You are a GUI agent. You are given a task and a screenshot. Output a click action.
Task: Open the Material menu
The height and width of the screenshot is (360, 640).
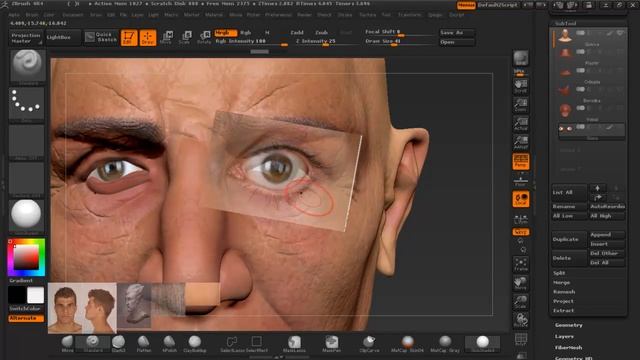[214, 15]
